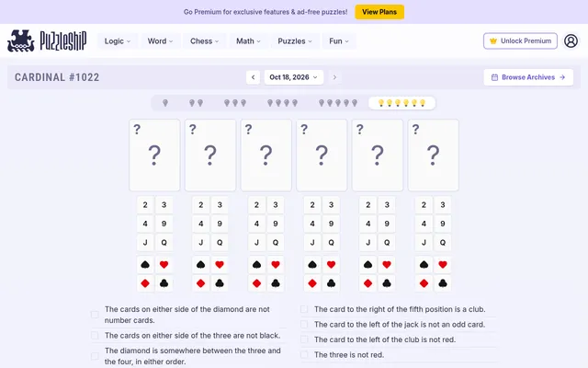Tick clue 'left of the club is not red'
588x368 pixels.
304,339
